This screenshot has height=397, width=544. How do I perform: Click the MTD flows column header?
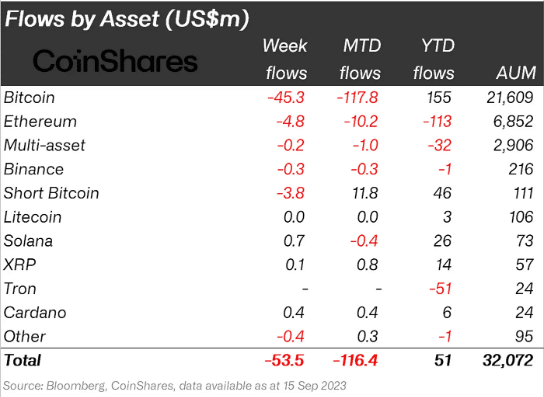(x=360, y=59)
